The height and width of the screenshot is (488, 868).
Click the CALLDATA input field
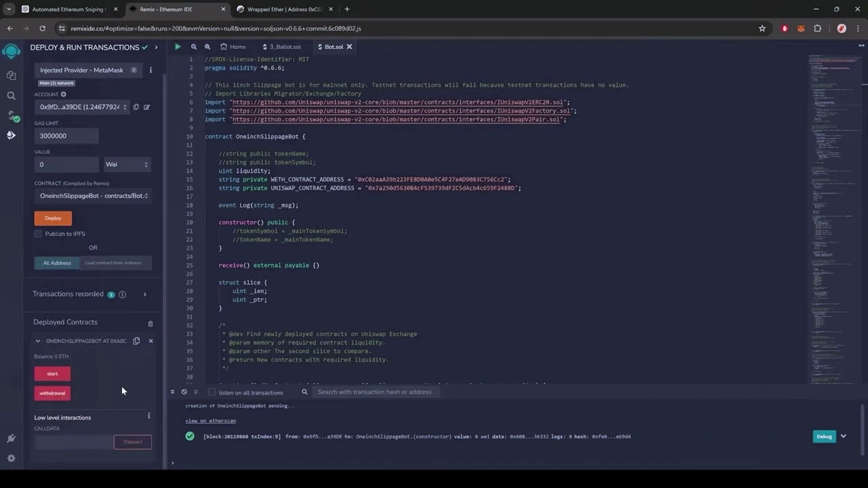74,442
